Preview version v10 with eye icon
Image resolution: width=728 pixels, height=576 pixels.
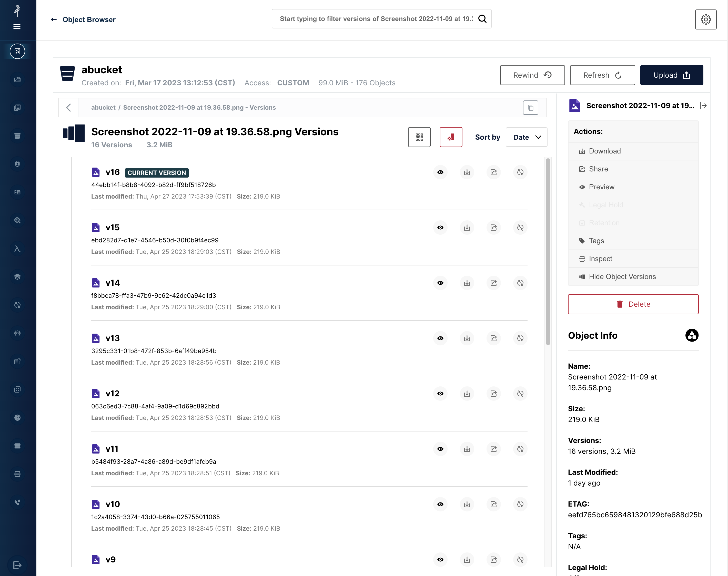pos(440,504)
